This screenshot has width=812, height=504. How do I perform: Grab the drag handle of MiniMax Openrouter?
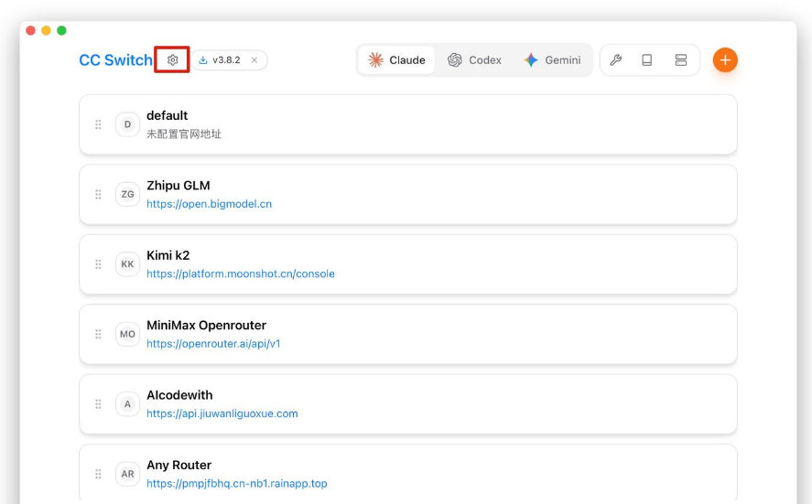click(98, 334)
